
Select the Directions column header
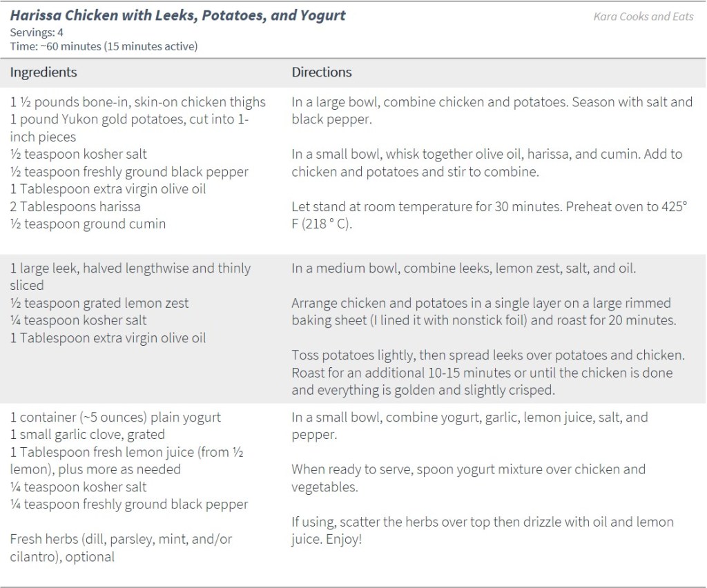pyautogui.click(x=322, y=72)
